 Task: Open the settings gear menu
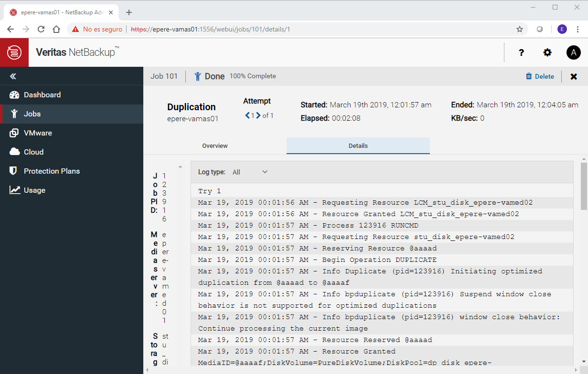pyautogui.click(x=547, y=52)
